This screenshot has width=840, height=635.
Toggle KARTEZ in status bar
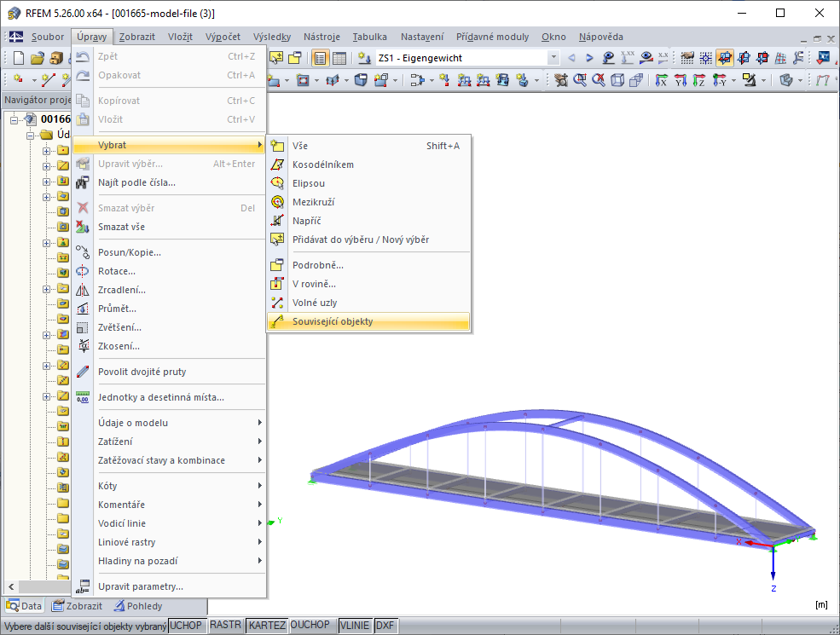click(x=266, y=625)
